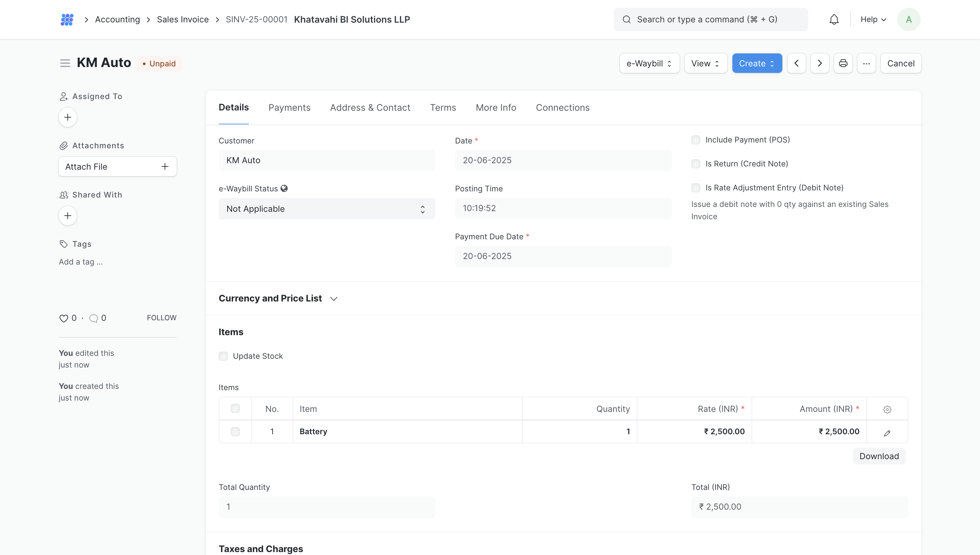This screenshot has width=980, height=555.
Task: Open Sales Invoice breadcrumb
Action: click(183, 19)
